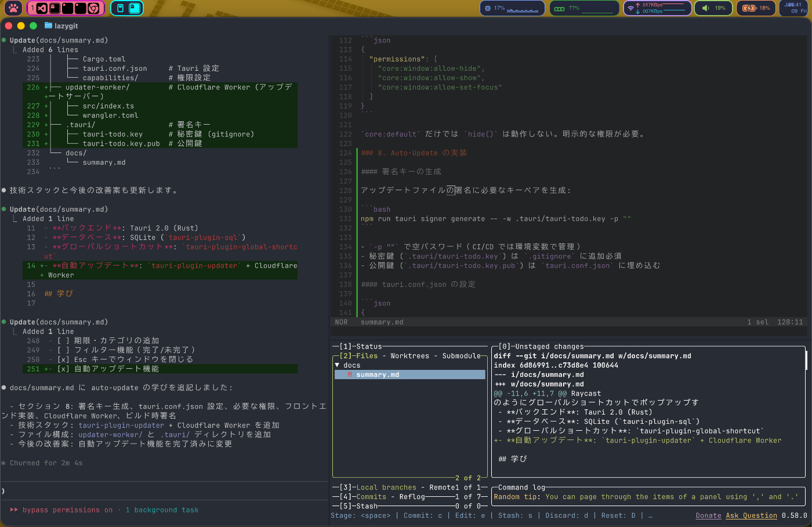The image size is (812, 527).
Task: Click the Claude prompt input line
Action: 164,491
